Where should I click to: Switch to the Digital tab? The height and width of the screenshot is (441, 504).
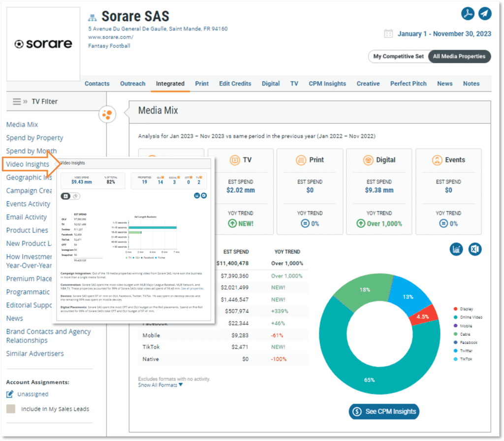tap(271, 84)
